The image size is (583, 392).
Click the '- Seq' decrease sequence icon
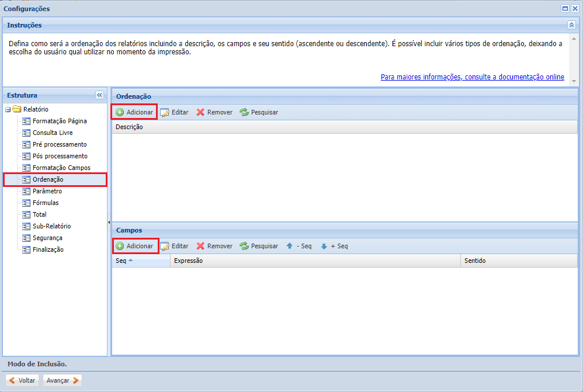point(299,246)
